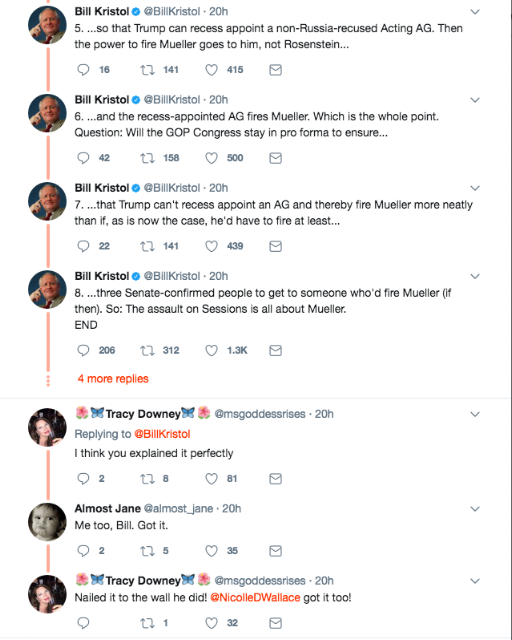Retweet tweet 6 with 158 retweets
512x640 pixels.
[x=147, y=158]
